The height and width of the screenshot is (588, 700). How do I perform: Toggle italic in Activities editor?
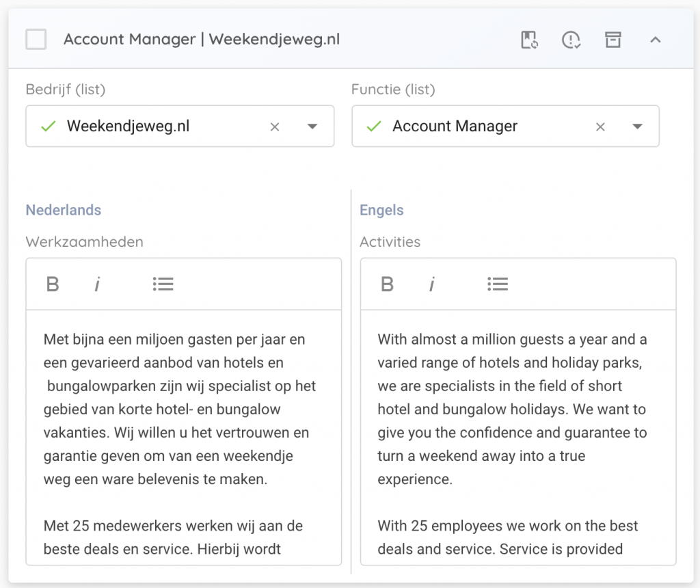(x=431, y=284)
